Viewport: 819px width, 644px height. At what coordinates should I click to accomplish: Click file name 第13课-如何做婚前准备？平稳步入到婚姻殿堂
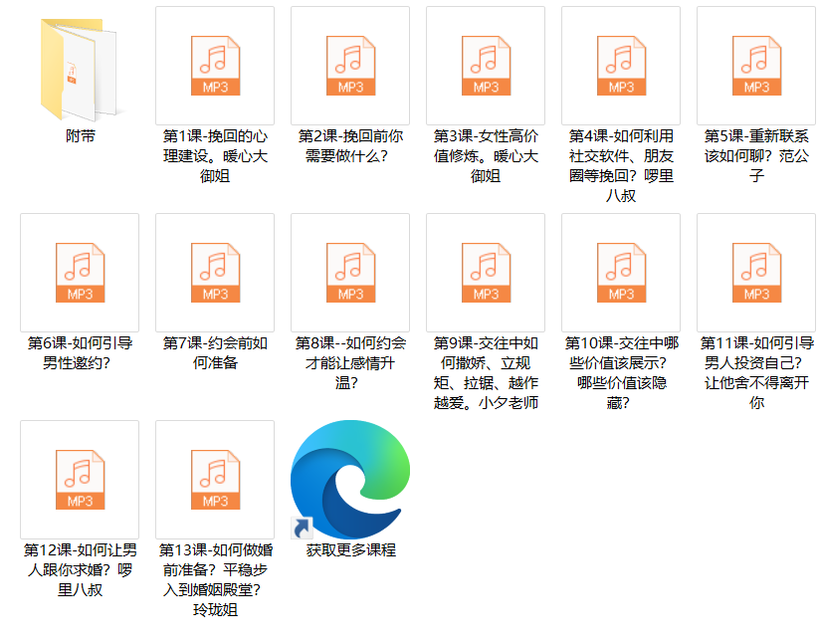215,579
